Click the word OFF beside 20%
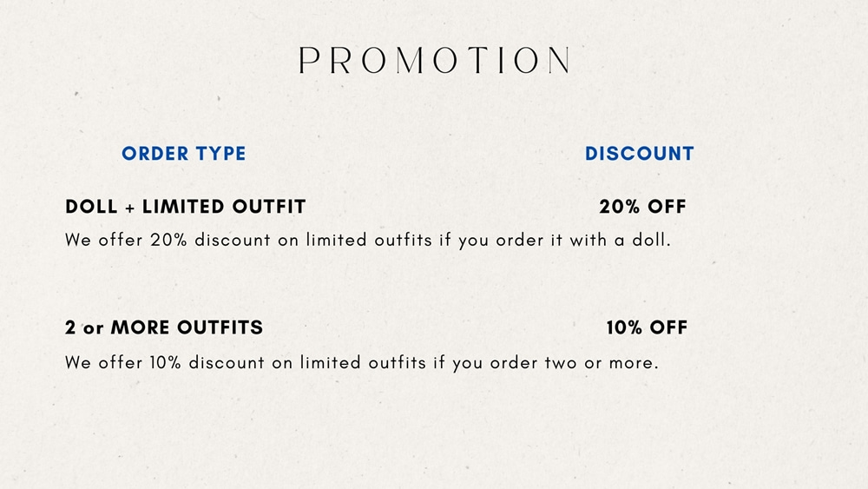 coord(667,207)
